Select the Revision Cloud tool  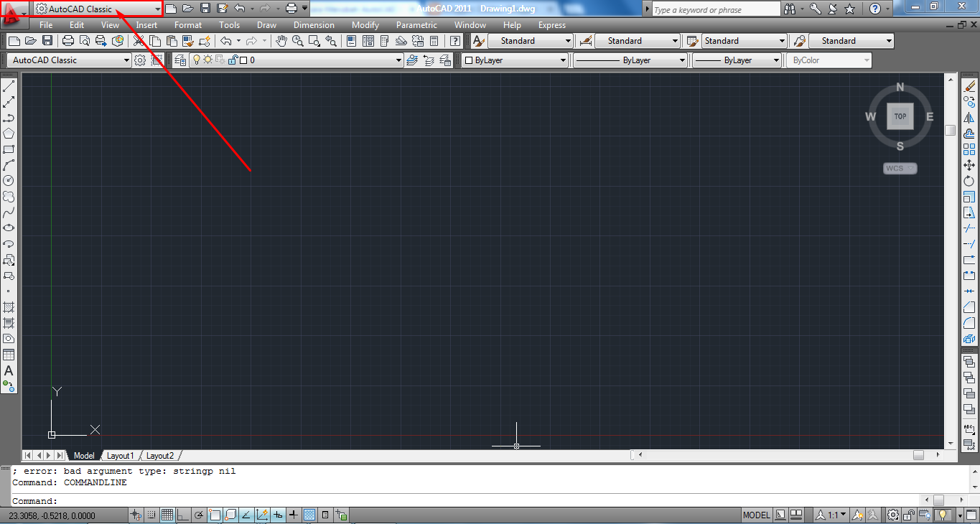click(x=9, y=197)
